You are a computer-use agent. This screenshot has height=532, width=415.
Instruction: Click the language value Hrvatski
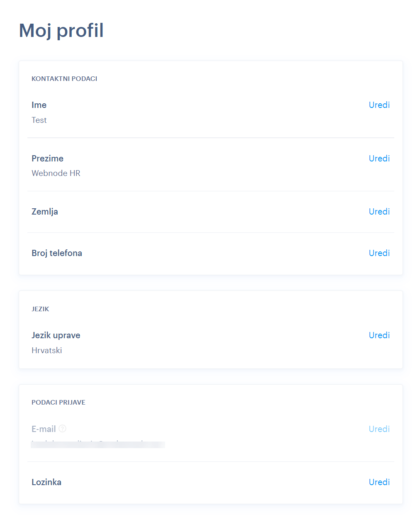pos(47,350)
